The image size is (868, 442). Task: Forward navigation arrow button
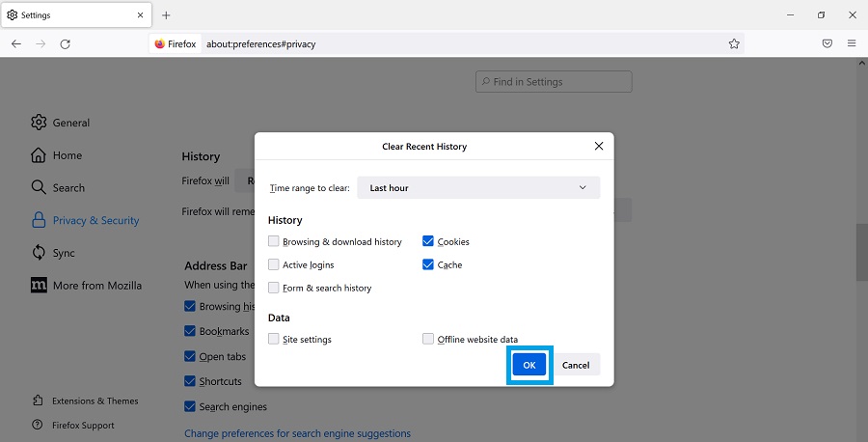(x=41, y=43)
